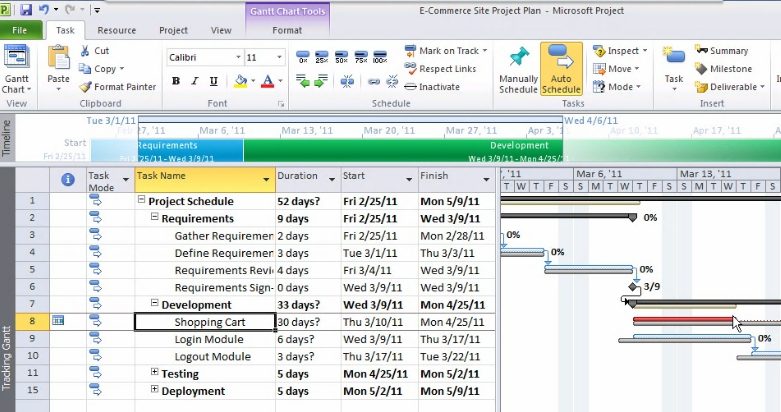Open the Deliverable dropdown
This screenshot has height=412, width=781.
click(x=730, y=87)
